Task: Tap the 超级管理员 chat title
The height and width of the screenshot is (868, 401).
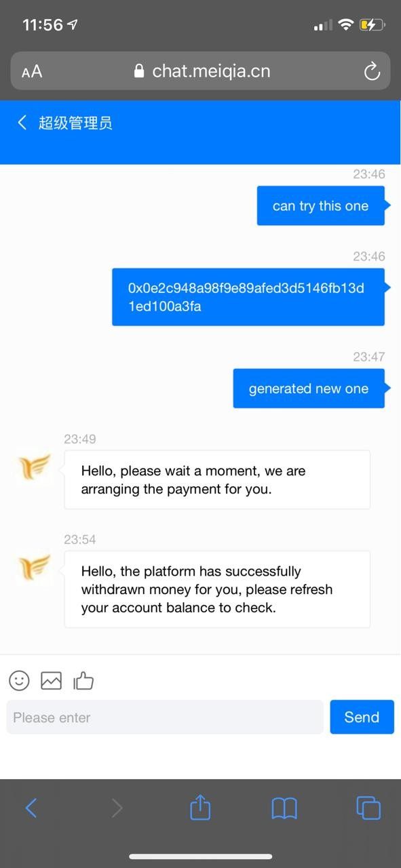Action: [75, 123]
